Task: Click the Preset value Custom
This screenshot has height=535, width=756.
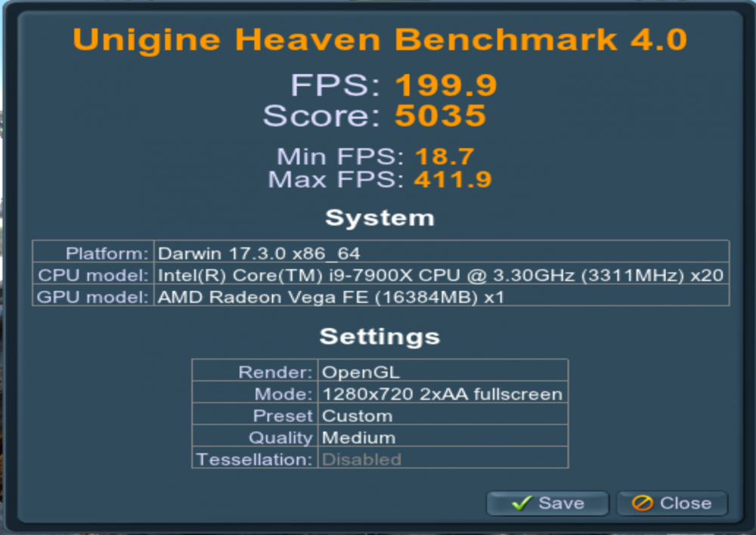Action: (x=358, y=416)
